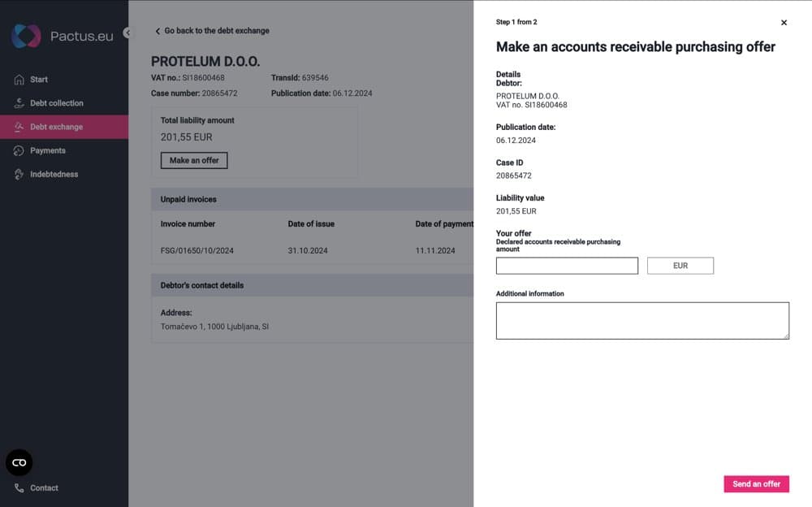Click the Payments clock-coin icon

click(x=19, y=150)
